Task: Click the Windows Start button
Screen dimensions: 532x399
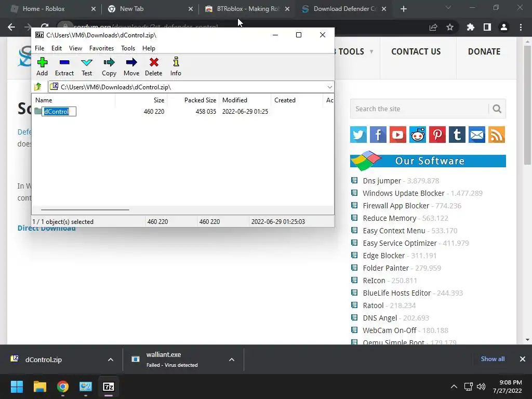Action: pos(17,387)
